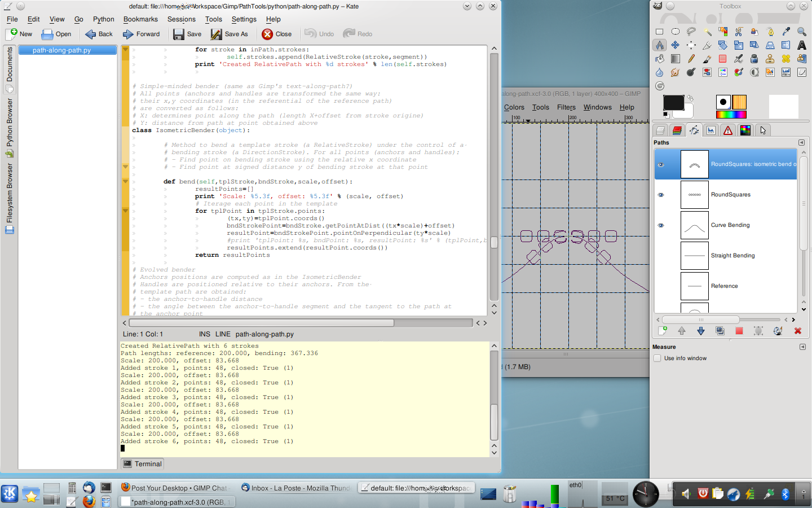
Task: Lower the selected path with down arrow
Action: point(701,331)
